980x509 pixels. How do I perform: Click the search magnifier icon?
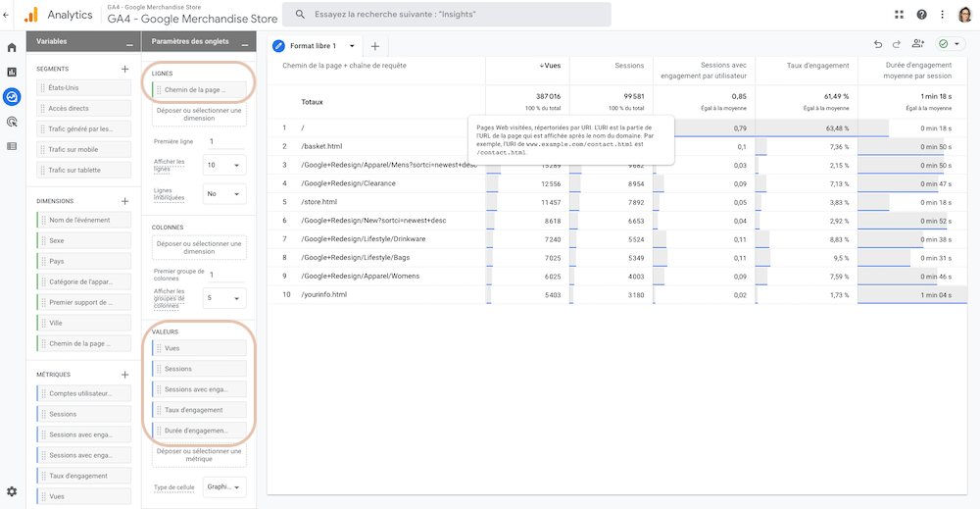coord(300,15)
